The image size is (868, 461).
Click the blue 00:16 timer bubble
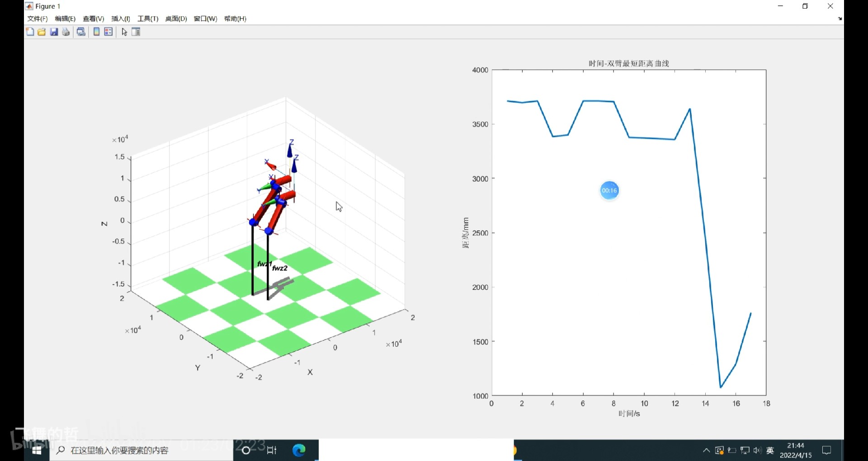coord(609,190)
